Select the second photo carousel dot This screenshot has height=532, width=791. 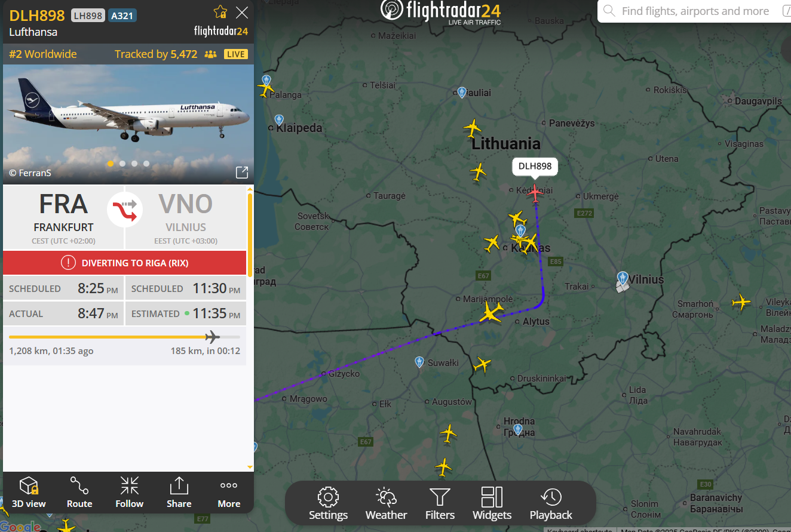coord(122,164)
